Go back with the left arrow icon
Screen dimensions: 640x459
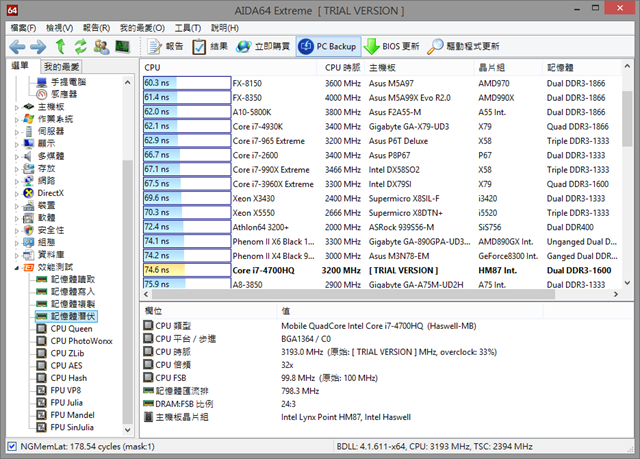(x=17, y=47)
